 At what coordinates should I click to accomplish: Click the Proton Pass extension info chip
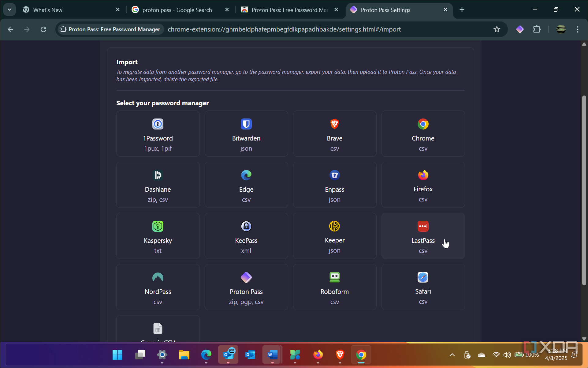click(x=110, y=29)
